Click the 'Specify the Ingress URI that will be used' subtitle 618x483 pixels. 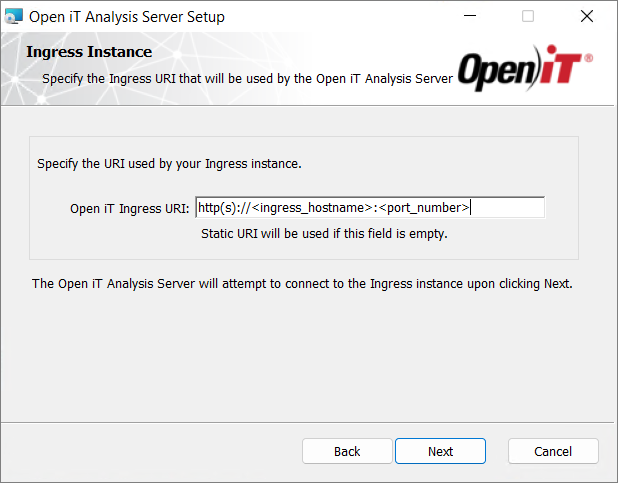coord(248,78)
